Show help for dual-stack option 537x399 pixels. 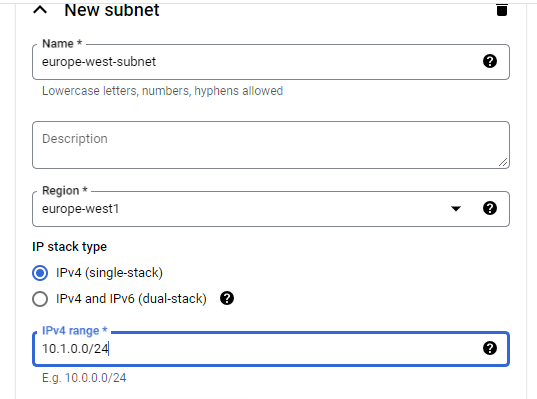(227, 298)
